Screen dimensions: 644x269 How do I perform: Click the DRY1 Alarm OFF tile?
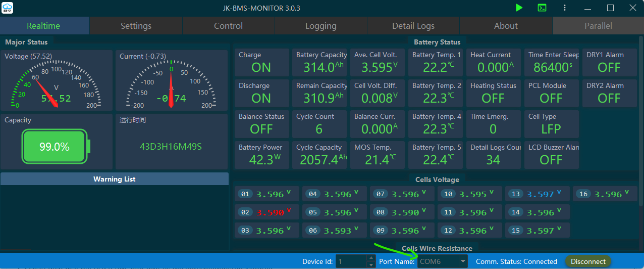610,62
